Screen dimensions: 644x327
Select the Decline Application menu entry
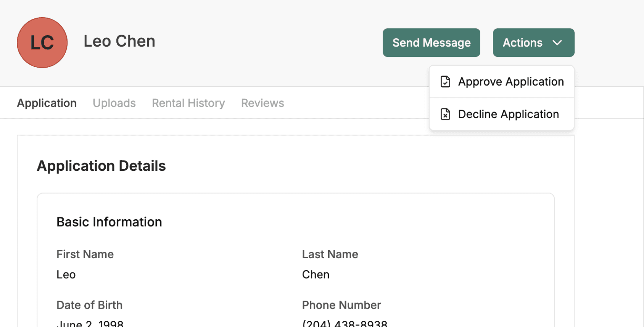[508, 114]
